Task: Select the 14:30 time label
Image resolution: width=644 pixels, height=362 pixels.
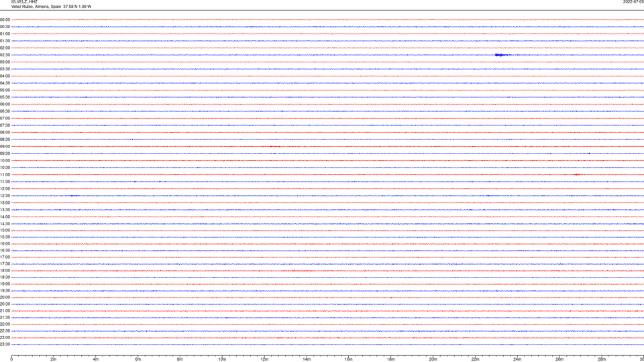Action: 5,224
